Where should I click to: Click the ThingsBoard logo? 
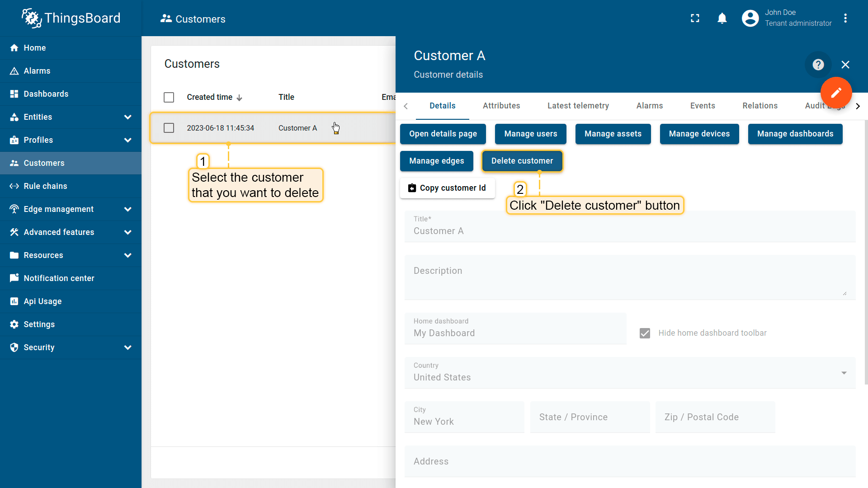71,18
